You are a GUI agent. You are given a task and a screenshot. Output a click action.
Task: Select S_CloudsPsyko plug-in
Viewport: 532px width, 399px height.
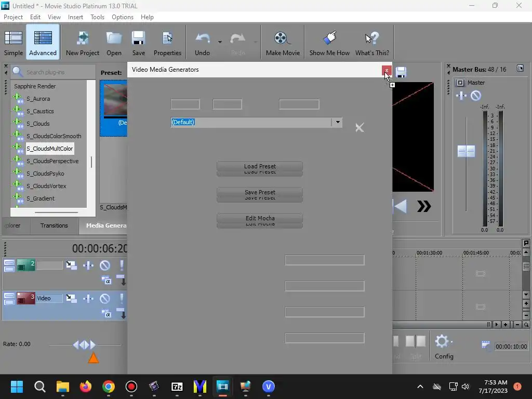coord(45,174)
